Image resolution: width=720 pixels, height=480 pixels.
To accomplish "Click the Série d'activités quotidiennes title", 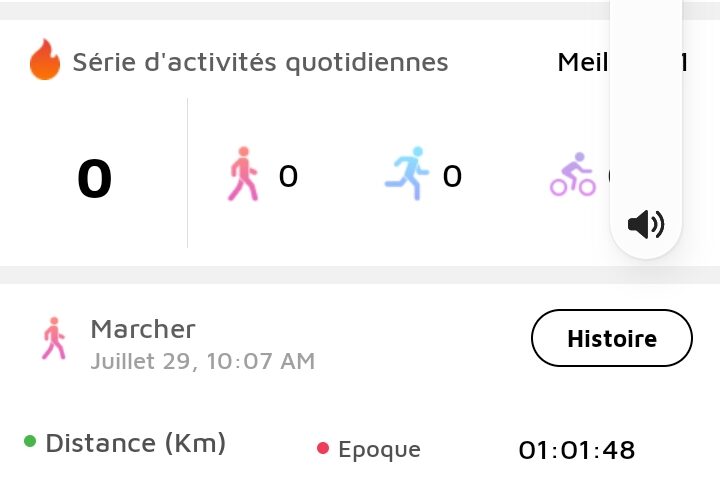I will (260, 62).
